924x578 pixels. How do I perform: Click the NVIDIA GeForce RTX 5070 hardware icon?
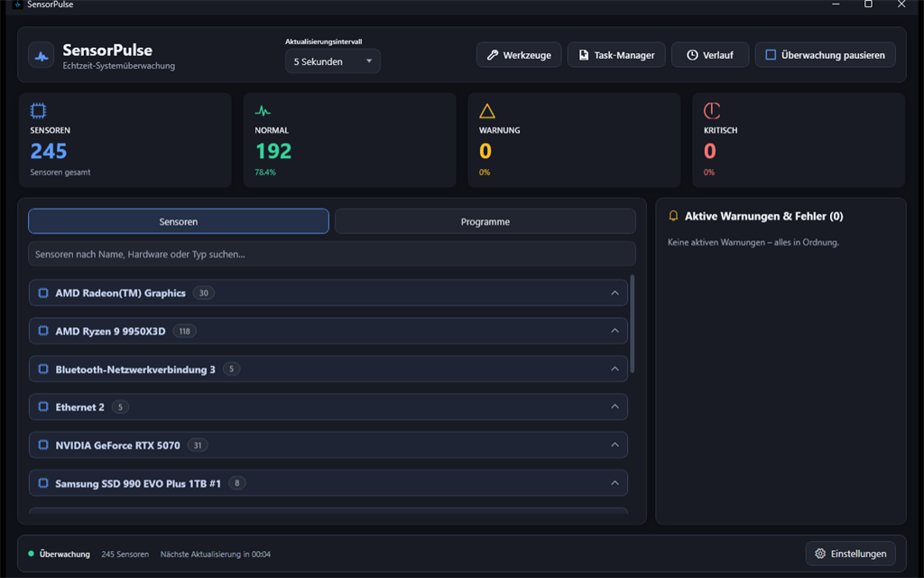(43, 445)
